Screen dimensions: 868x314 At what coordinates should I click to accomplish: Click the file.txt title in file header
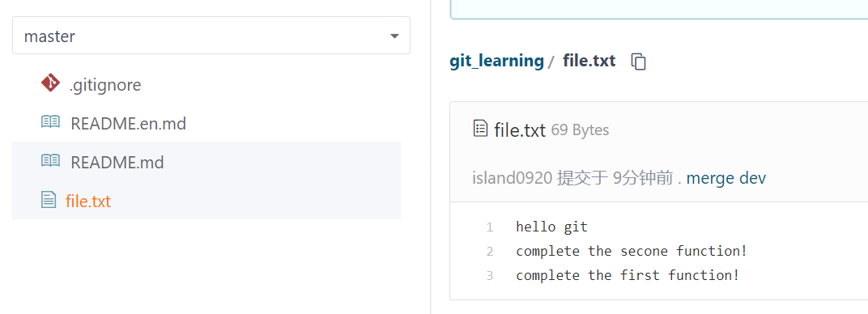tap(520, 130)
